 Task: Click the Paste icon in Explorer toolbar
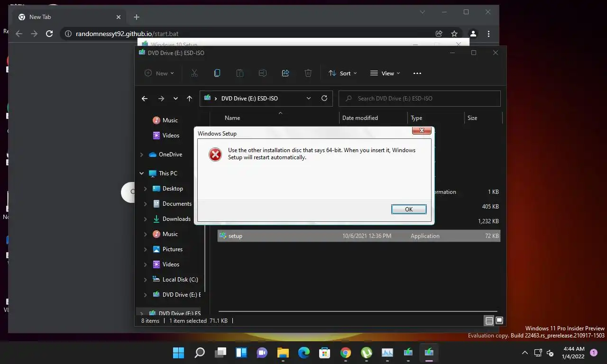pyautogui.click(x=239, y=73)
